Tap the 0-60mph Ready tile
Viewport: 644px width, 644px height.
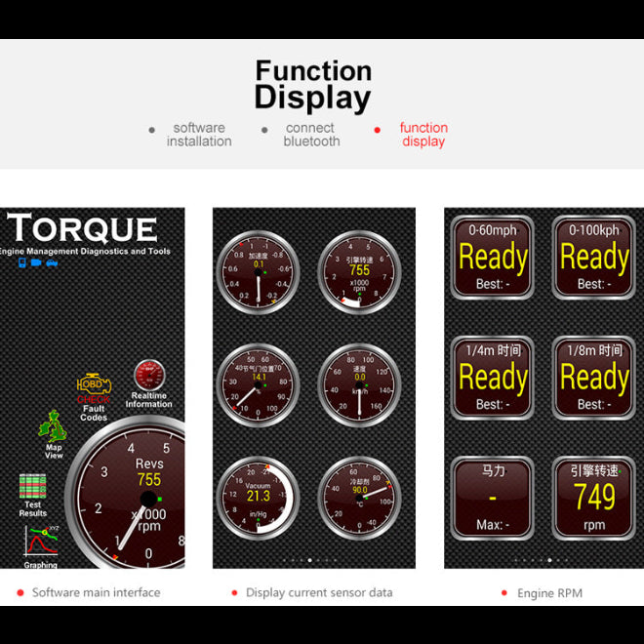[493, 258]
